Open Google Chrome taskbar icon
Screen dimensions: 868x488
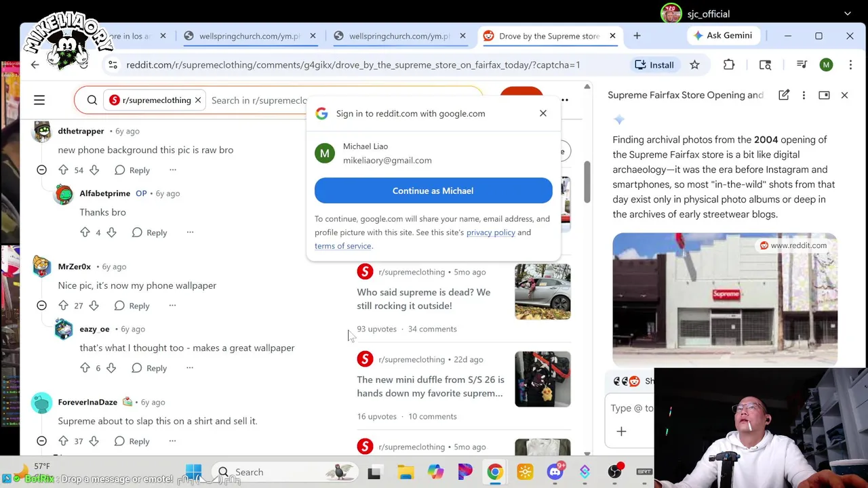[495, 472]
